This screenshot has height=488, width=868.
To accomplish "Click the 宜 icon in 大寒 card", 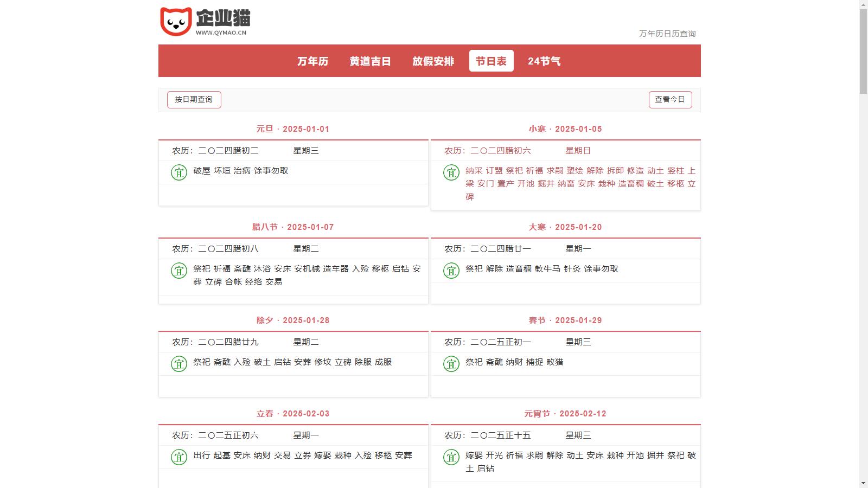I will click(x=451, y=271).
